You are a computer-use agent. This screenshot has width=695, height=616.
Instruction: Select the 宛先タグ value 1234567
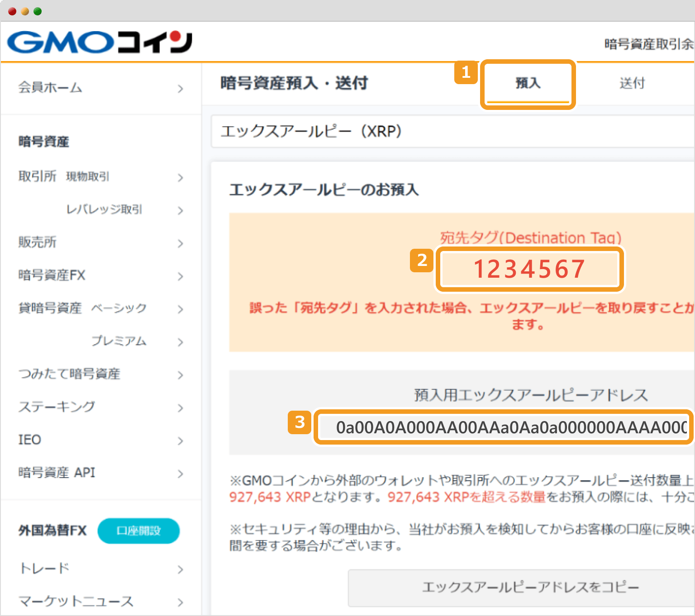(529, 269)
